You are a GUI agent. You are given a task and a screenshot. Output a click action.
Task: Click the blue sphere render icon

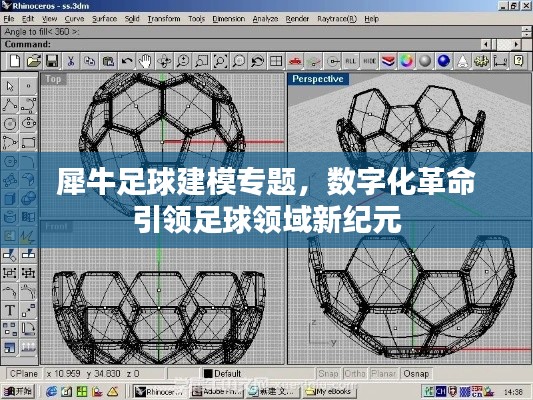[444, 61]
